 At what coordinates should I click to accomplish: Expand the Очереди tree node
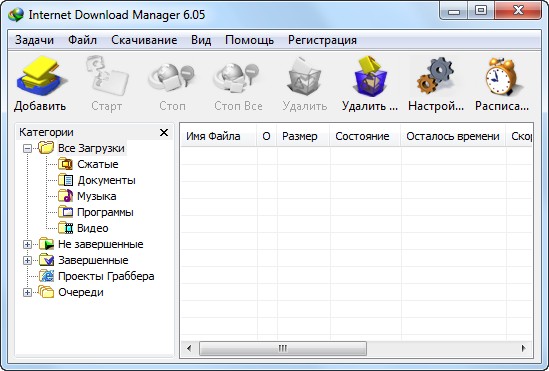[x=27, y=292]
